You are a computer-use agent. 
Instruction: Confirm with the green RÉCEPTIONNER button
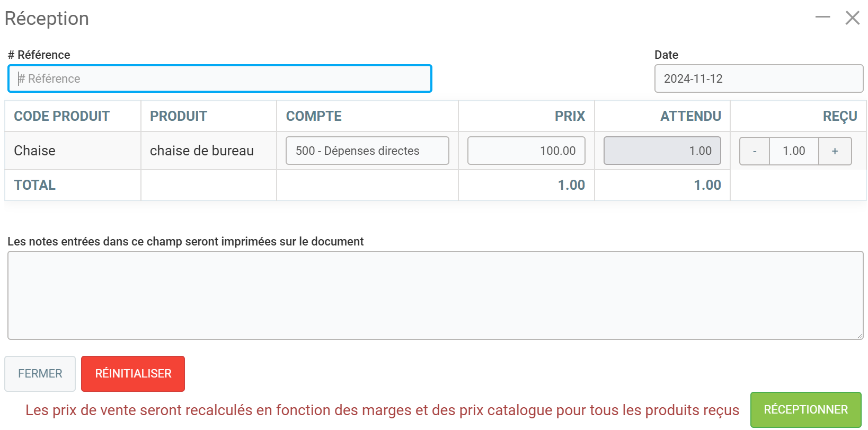point(805,409)
